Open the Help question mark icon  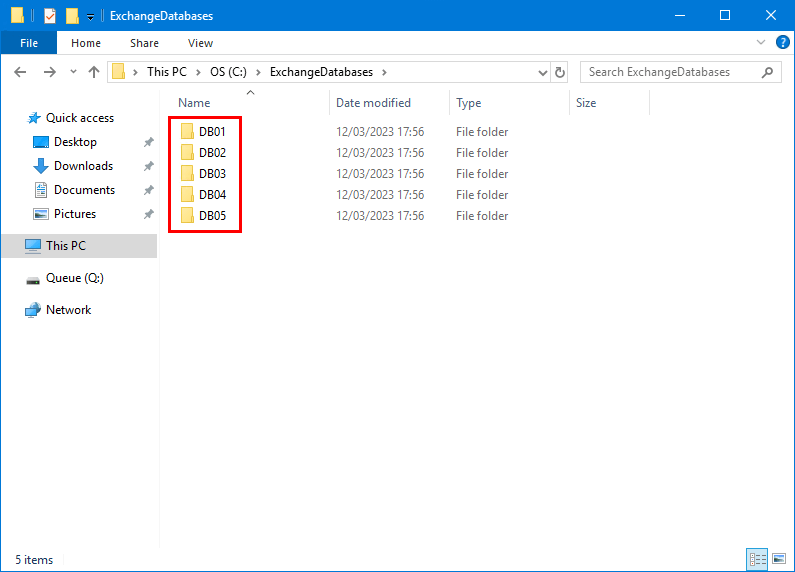click(783, 43)
